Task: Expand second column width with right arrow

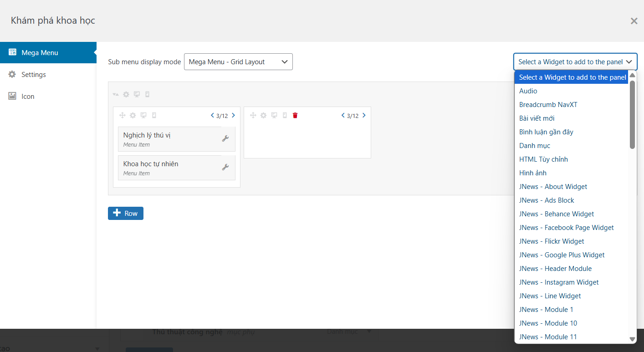Action: [x=364, y=116]
